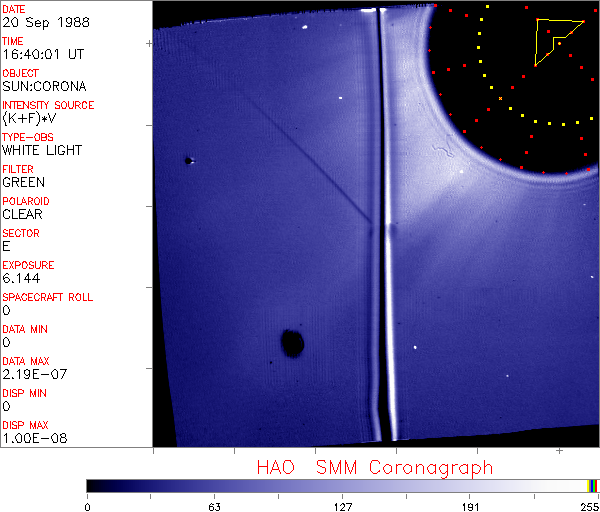Click the yellow triangle outline on occulting disk

click(x=555, y=40)
